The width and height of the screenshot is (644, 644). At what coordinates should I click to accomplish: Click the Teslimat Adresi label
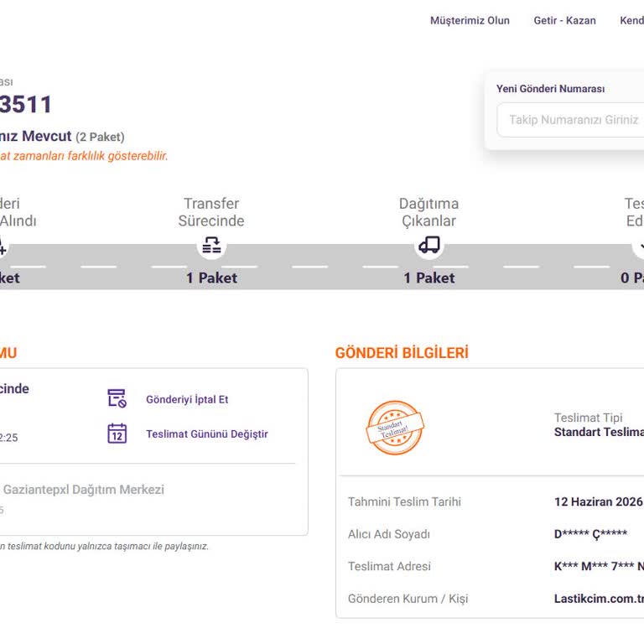click(389, 566)
